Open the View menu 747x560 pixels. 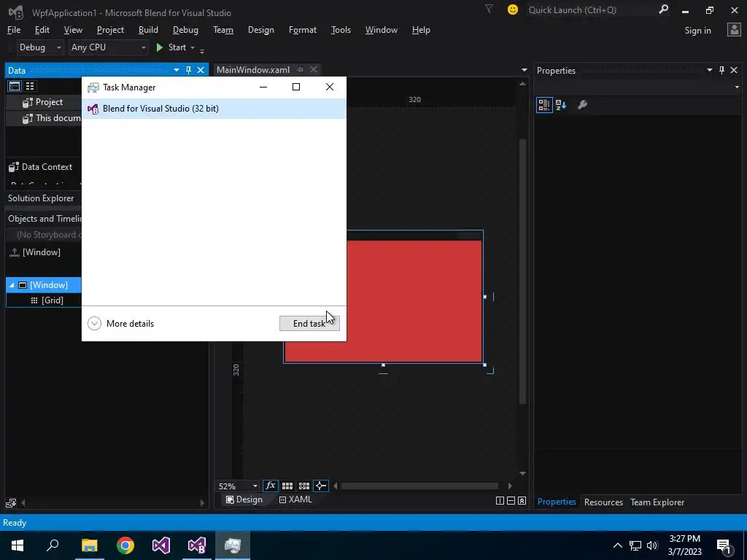pyautogui.click(x=73, y=30)
